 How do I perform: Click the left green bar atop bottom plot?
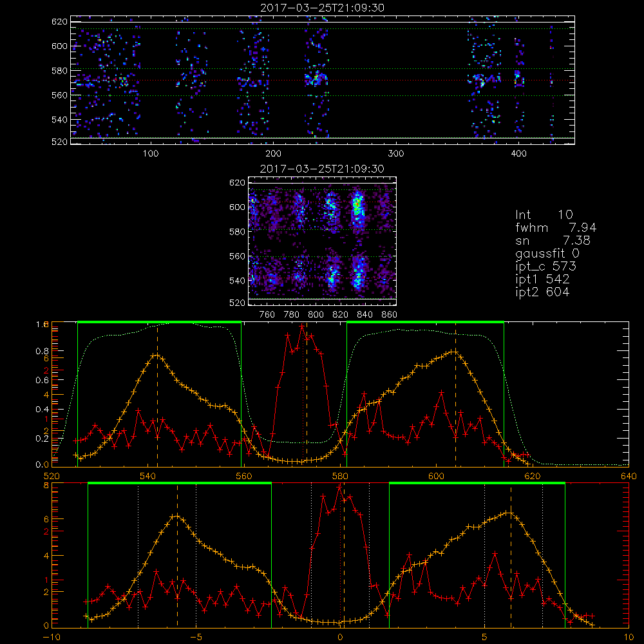180,484
